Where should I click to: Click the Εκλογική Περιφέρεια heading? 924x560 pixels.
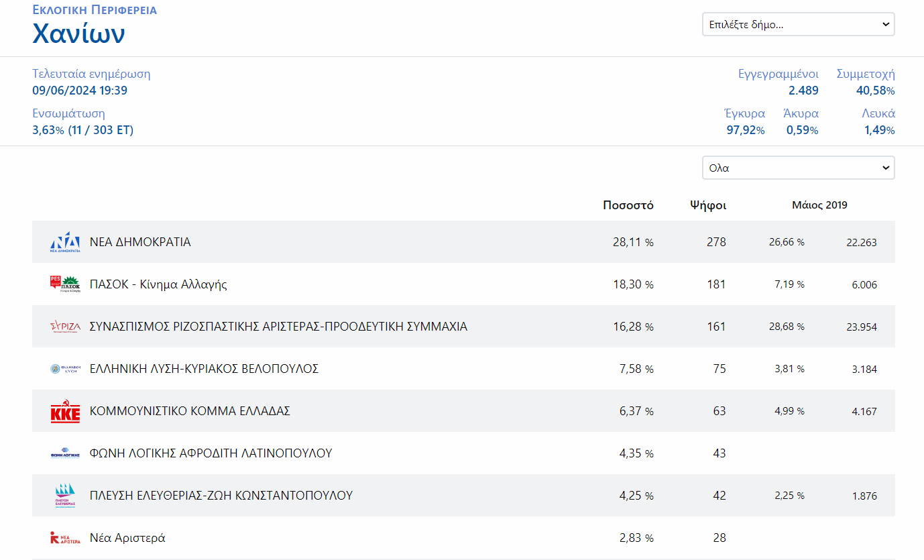click(x=95, y=10)
